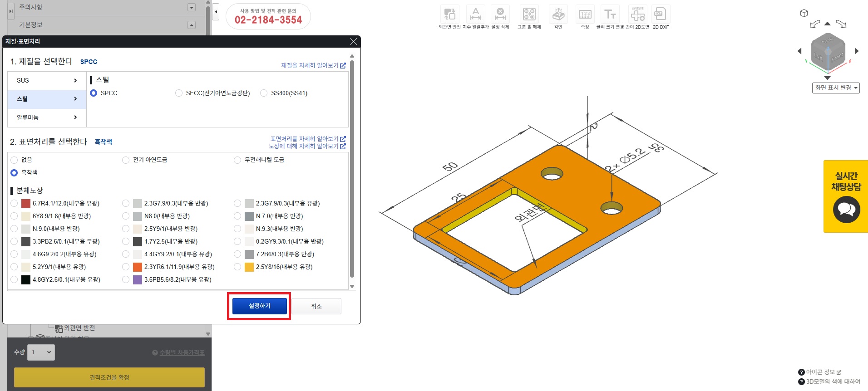The image size is (868, 391).
Task: Open the 화면 표시 변경 dropdown
Action: point(836,88)
